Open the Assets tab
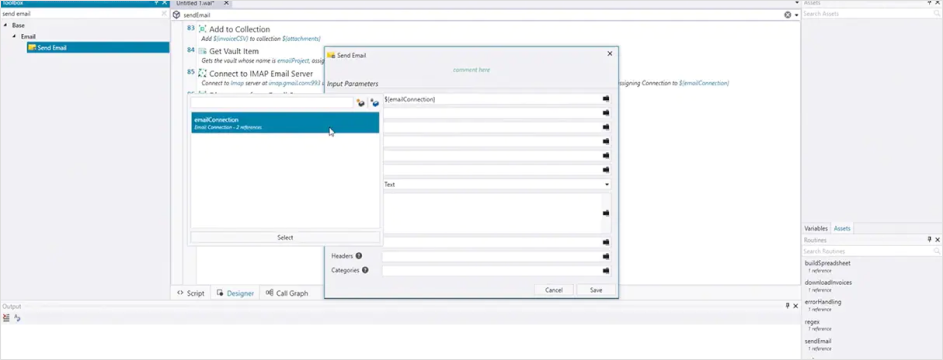 pos(842,229)
